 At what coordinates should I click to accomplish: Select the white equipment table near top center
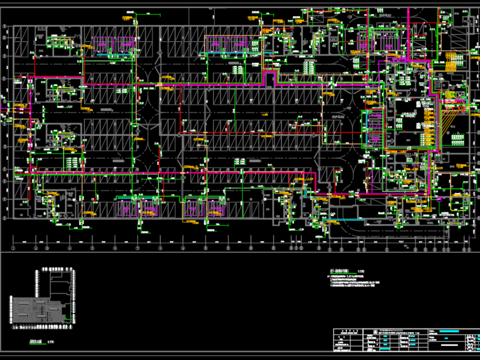[238, 70]
